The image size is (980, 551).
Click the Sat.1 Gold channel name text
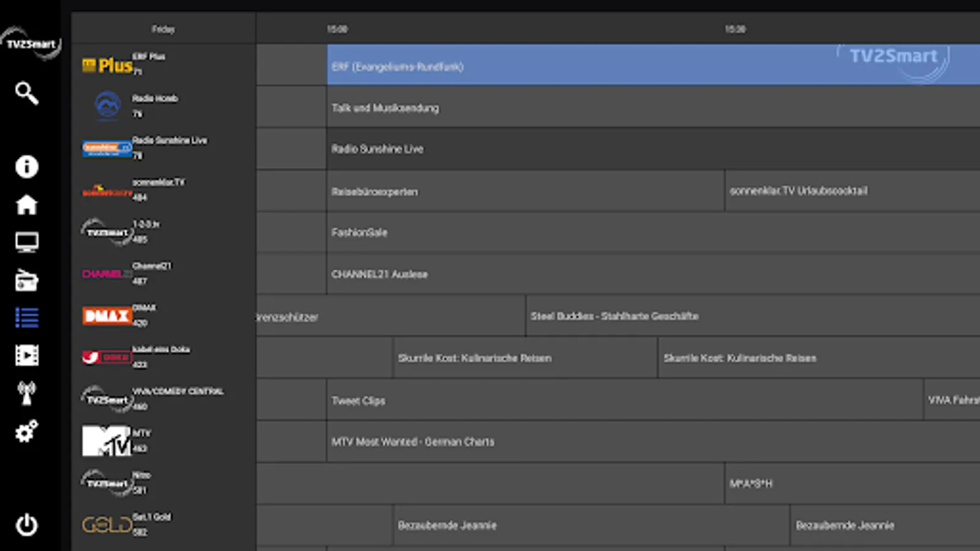[152, 517]
